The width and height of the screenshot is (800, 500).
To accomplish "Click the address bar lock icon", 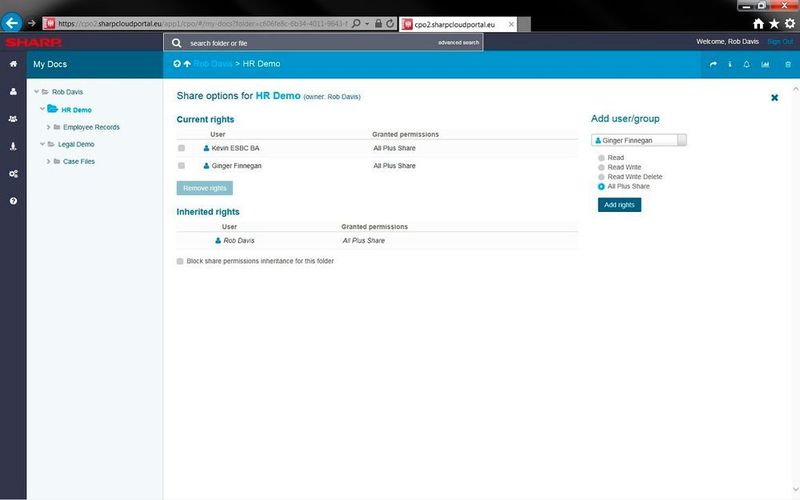I will tap(378, 23).
